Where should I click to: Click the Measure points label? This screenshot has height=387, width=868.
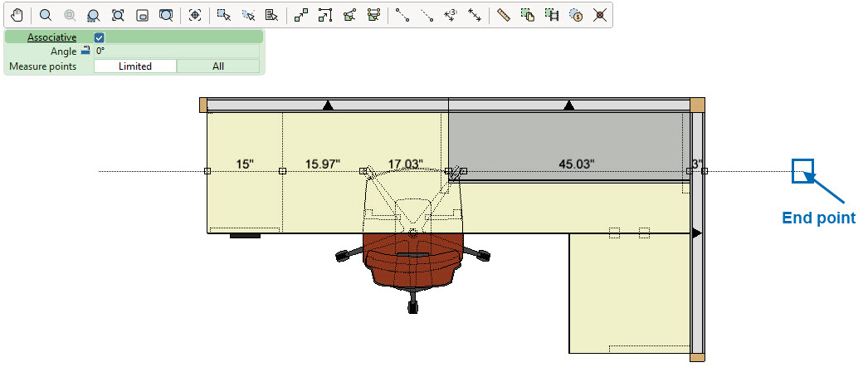[43, 66]
